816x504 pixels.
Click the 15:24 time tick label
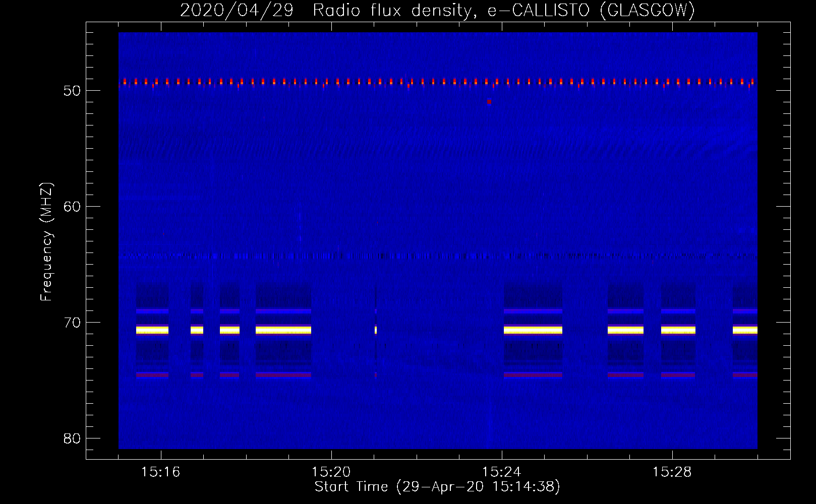tap(501, 472)
